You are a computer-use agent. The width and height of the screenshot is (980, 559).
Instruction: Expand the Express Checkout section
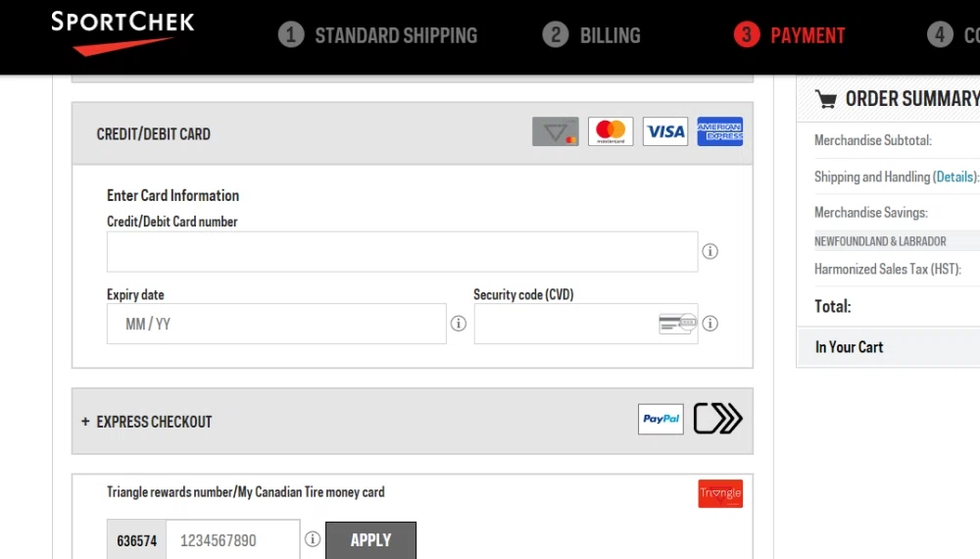pos(147,422)
